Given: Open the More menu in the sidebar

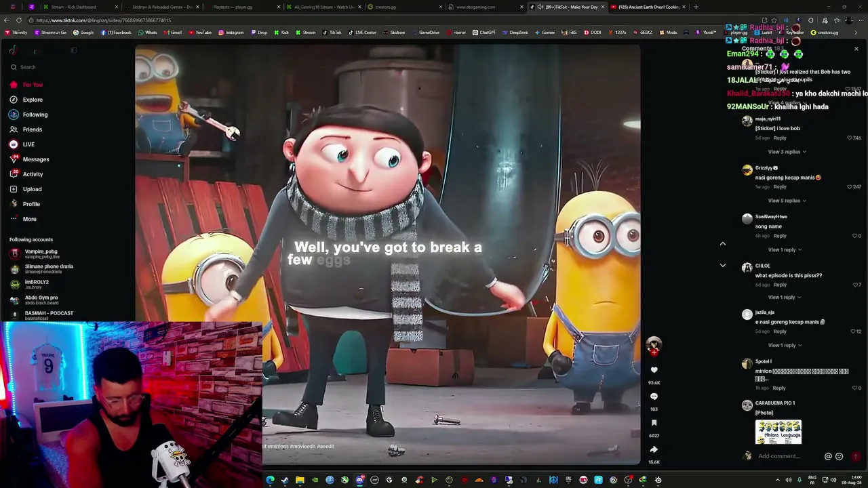Looking at the screenshot, I should (x=23, y=219).
